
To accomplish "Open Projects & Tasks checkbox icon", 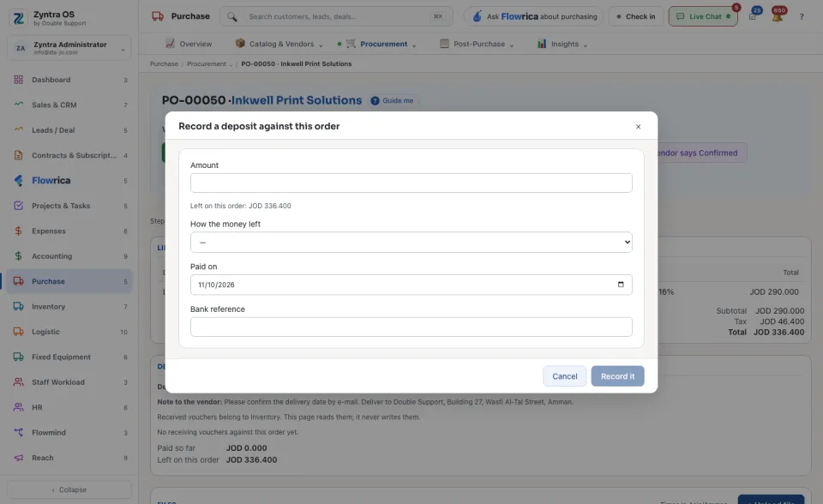I will 18,205.
